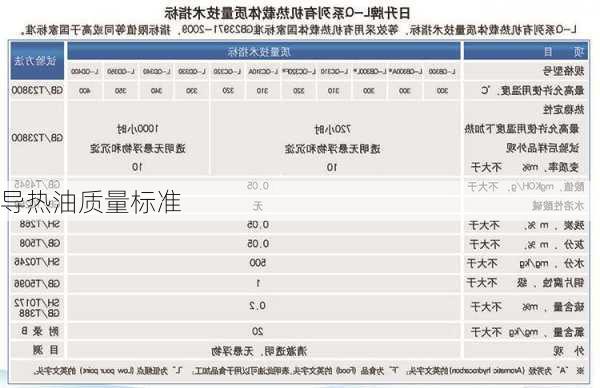Click the value "20" in the 氯含量 row
This screenshot has width=600, height=388.
point(257,332)
